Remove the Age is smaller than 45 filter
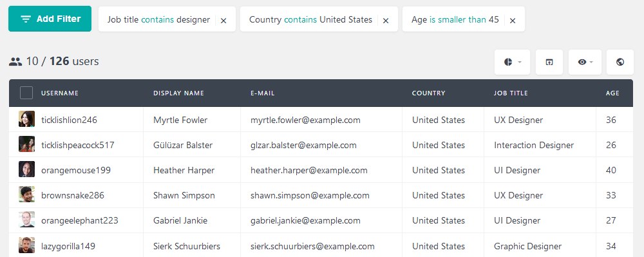644x257 pixels. coord(513,21)
